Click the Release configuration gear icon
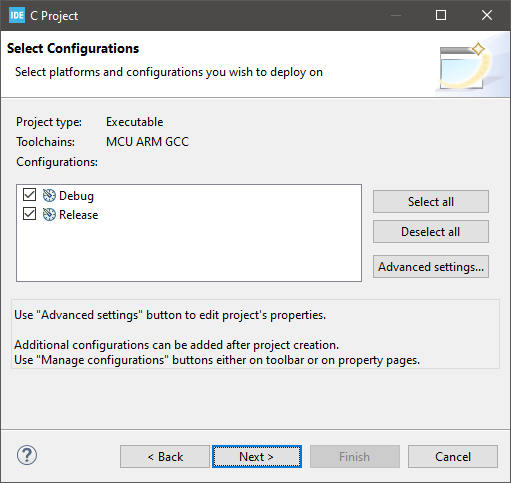Image resolution: width=511 pixels, height=483 pixels. [49, 215]
